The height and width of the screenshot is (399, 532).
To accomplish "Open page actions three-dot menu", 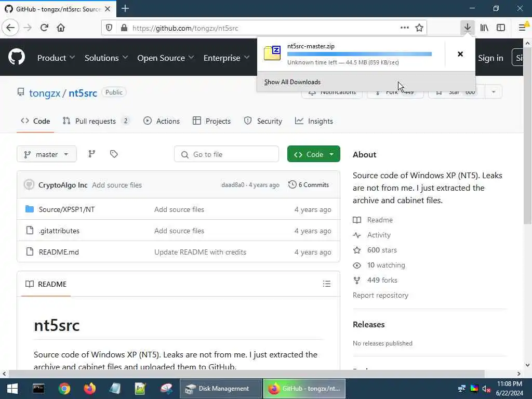I will (x=404, y=28).
